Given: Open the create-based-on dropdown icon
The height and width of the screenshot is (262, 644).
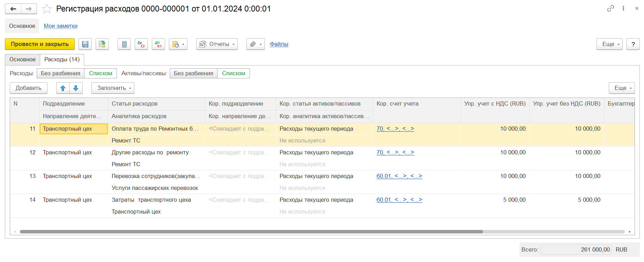Looking at the screenshot, I should (178, 44).
